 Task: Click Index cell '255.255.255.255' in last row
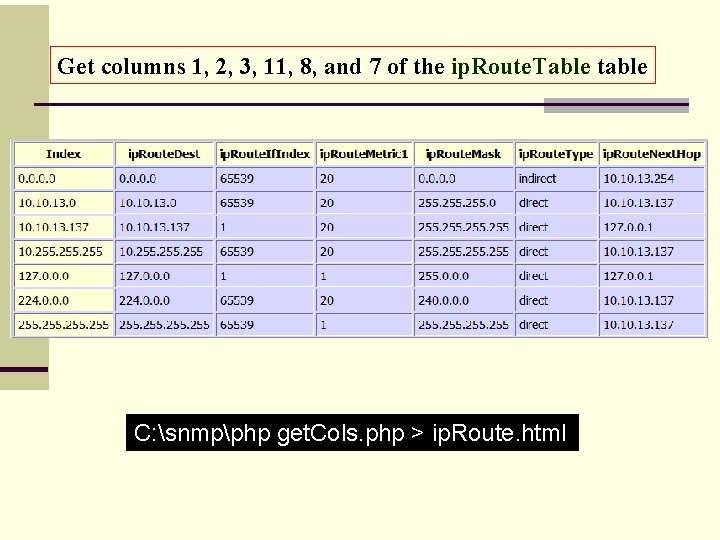click(x=64, y=325)
